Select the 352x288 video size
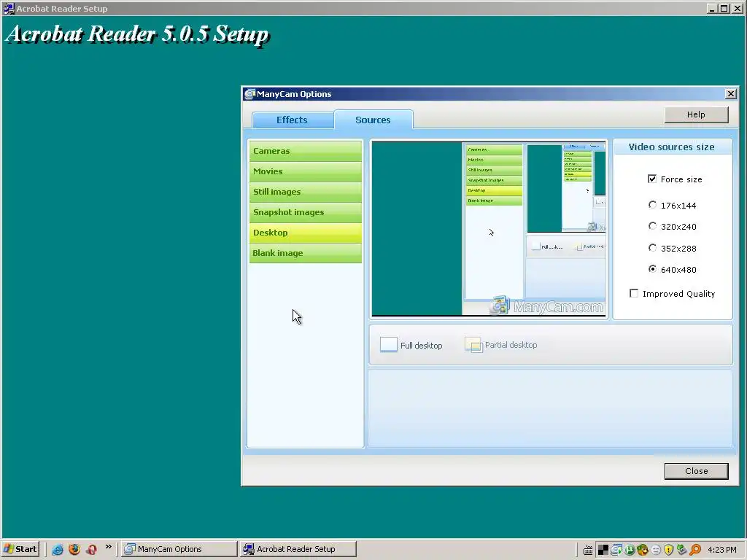The image size is (747, 560). (x=653, y=248)
